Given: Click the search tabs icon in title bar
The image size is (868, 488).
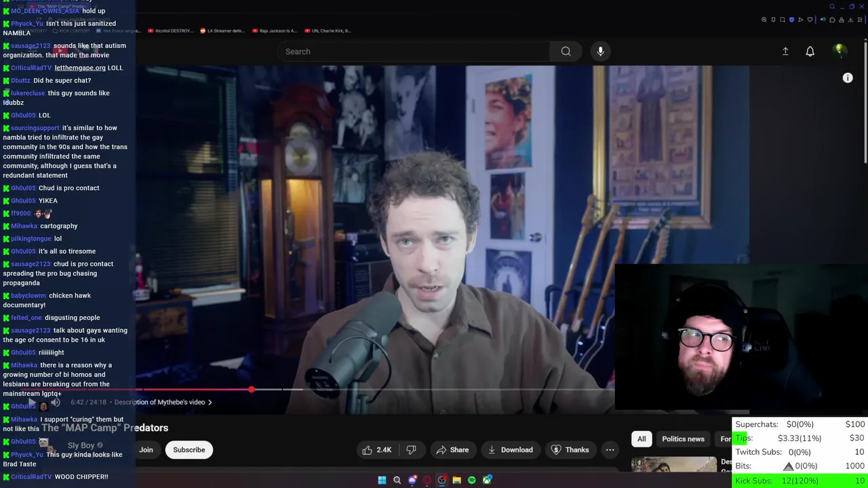Looking at the screenshot, I should click(832, 7).
